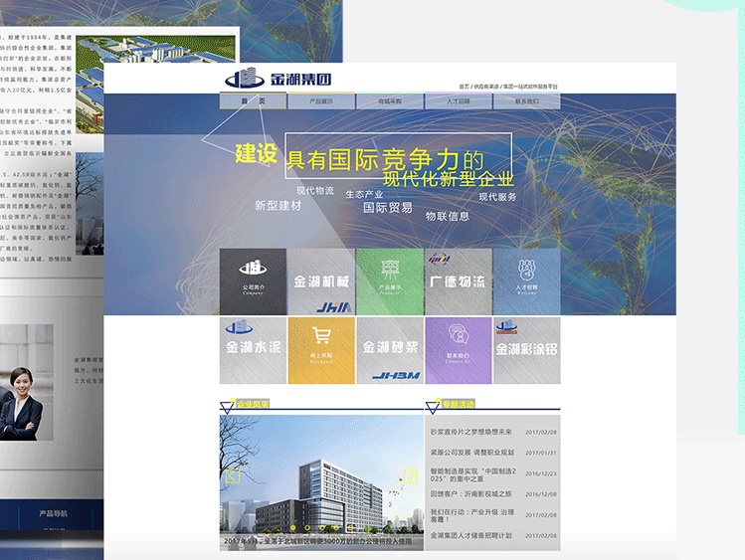Open the 金湖水泥 cement tile
This screenshot has height=560, width=745.
pyautogui.click(x=253, y=350)
